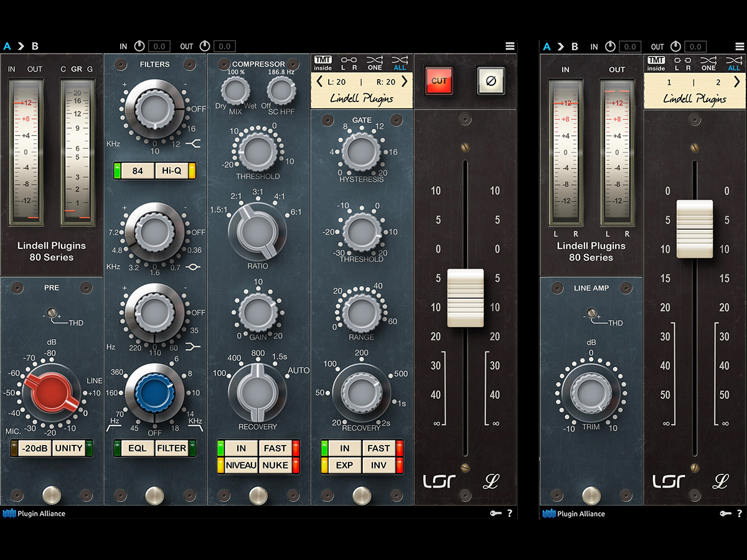The width and height of the screenshot is (747, 560).
Task: Click the OUT value field in the Line Amp plugin
Action: [695, 47]
